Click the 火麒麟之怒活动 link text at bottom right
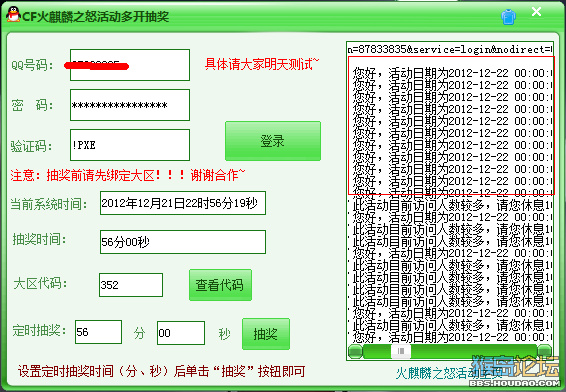This screenshot has height=392, width=566. [x=448, y=373]
